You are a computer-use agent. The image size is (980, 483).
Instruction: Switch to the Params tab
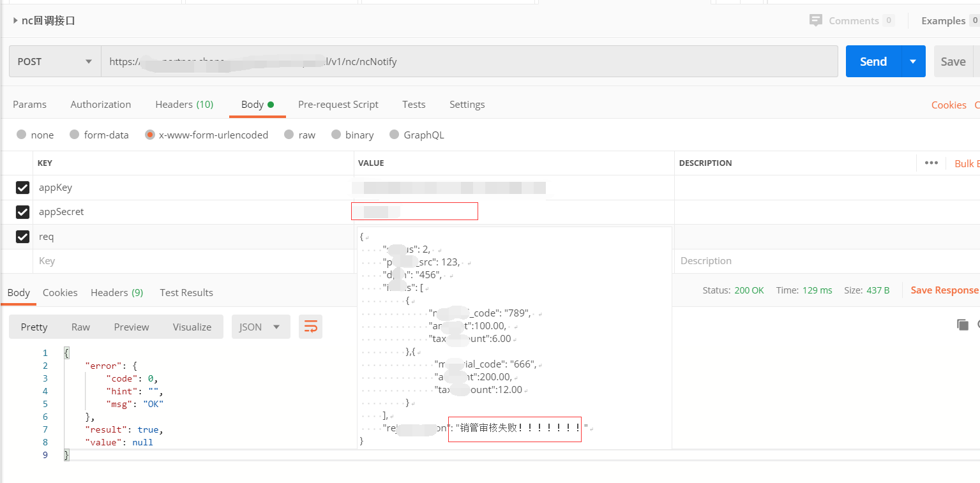pyautogui.click(x=29, y=104)
